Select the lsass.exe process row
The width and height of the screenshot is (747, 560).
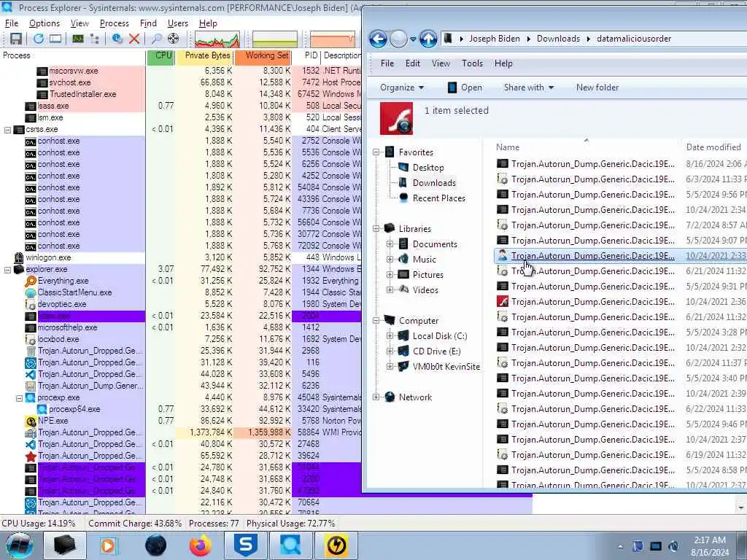(x=181, y=106)
